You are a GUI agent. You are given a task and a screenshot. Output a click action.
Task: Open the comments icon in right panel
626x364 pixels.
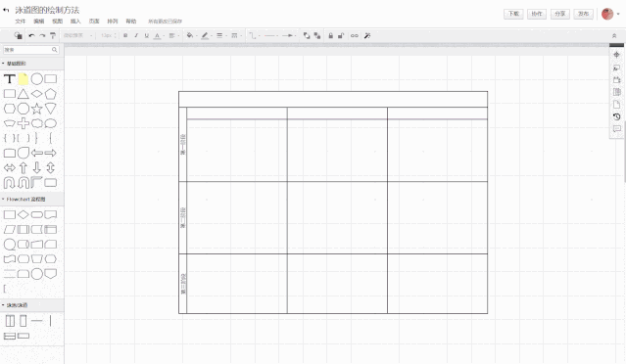[616, 129]
